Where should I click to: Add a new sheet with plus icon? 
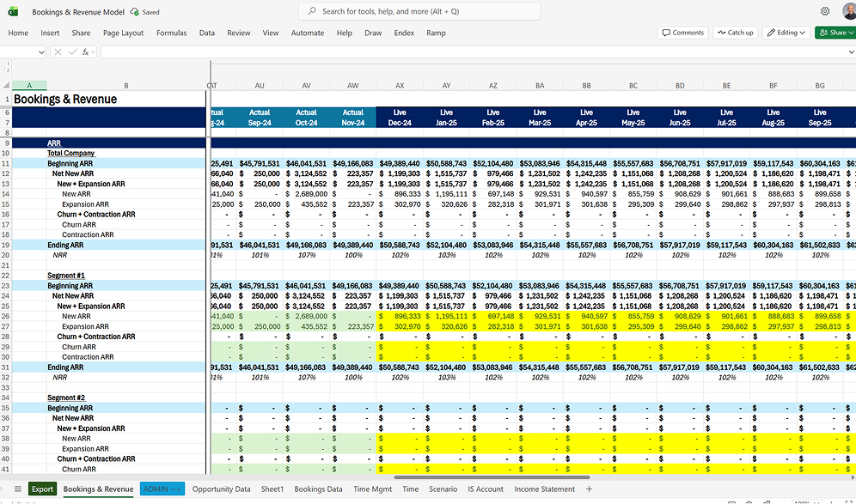click(589, 489)
